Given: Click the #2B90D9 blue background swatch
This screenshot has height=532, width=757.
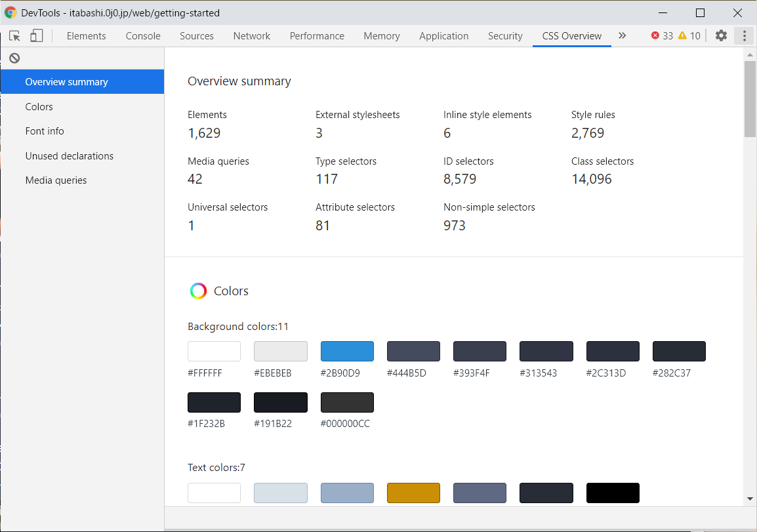Looking at the screenshot, I should click(347, 351).
